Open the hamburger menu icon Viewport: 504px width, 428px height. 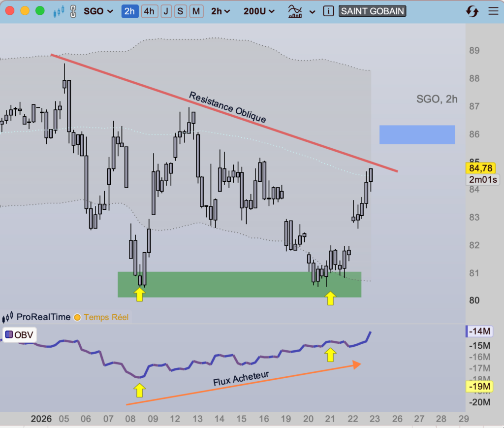click(x=493, y=11)
